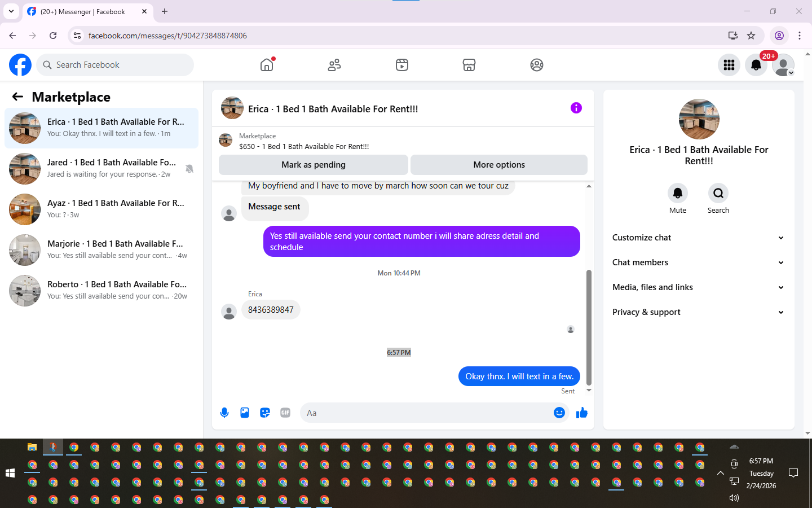This screenshot has height=508, width=812.
Task: Show hidden system tray icons chevron
Action: click(x=720, y=473)
